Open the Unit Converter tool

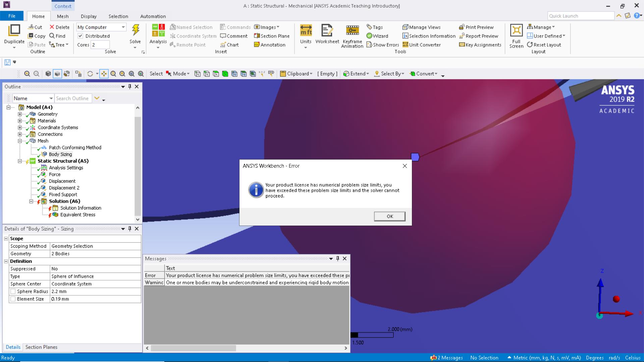click(422, 45)
